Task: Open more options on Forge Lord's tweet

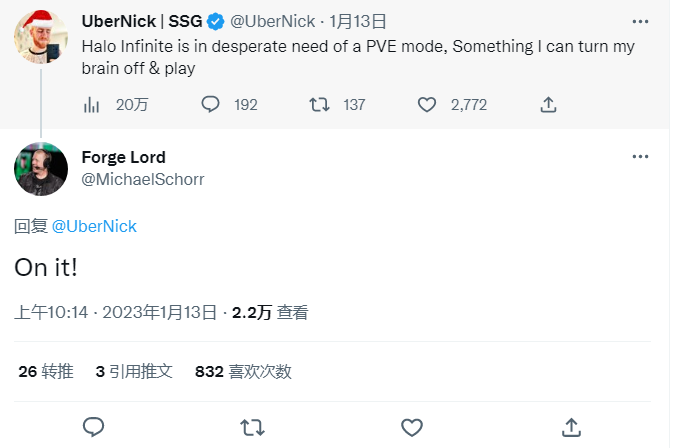Action: (640, 157)
